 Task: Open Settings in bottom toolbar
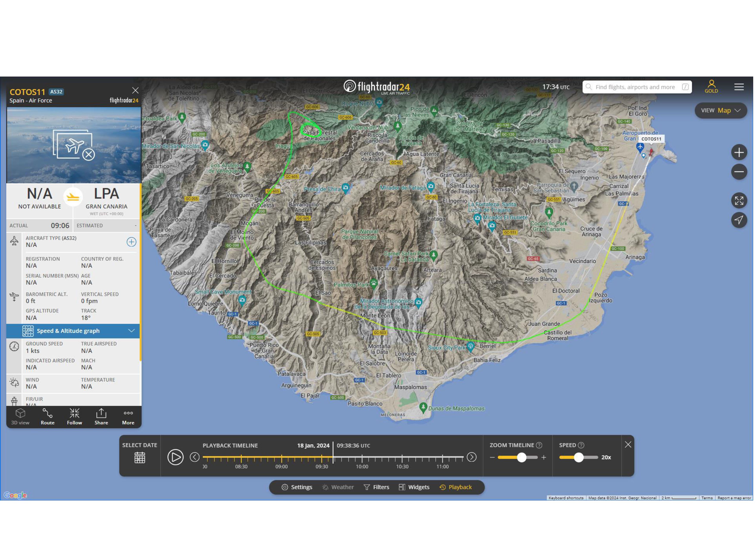(x=297, y=487)
